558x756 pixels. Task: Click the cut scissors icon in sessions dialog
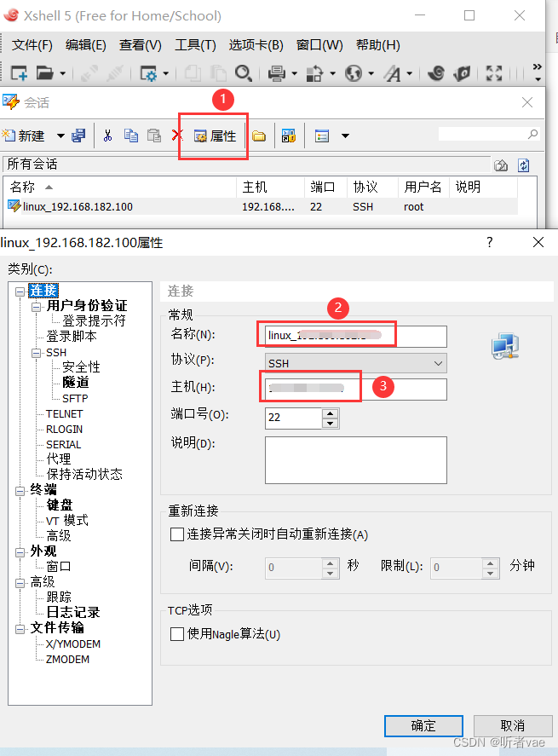tap(108, 136)
